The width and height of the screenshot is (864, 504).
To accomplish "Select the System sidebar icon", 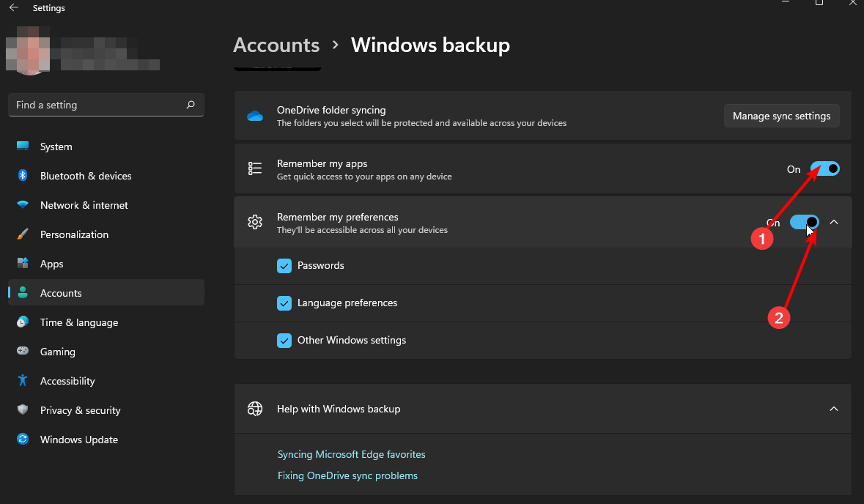I will click(23, 147).
